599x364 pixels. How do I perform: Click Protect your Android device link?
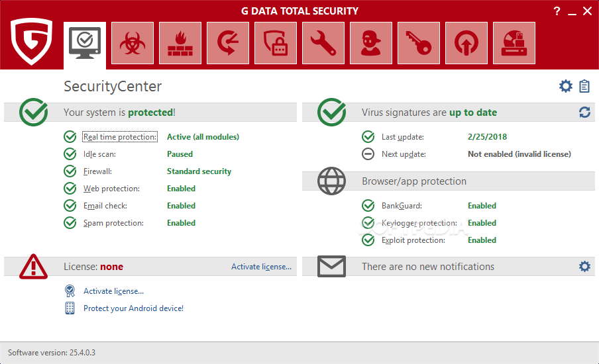(133, 308)
